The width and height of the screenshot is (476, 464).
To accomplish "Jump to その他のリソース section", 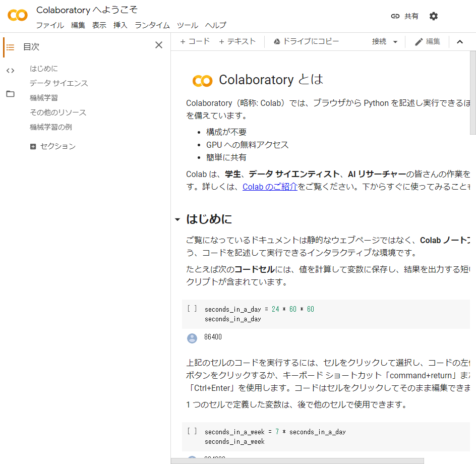I will 58,112.
